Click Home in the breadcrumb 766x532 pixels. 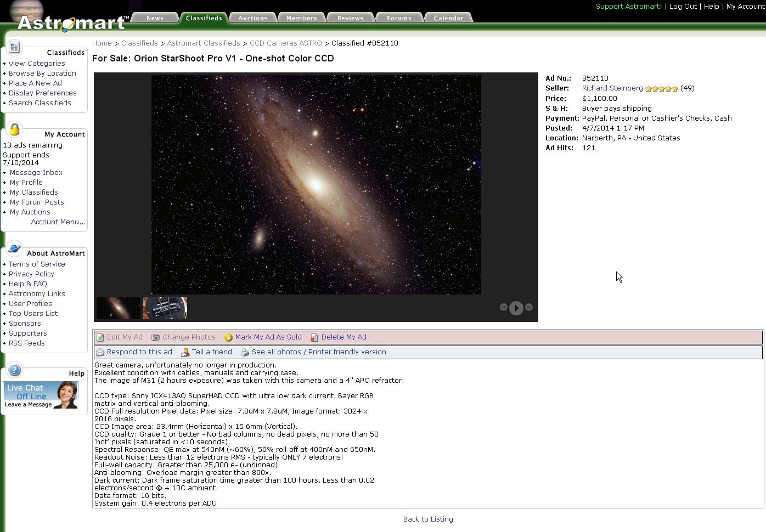(102, 43)
